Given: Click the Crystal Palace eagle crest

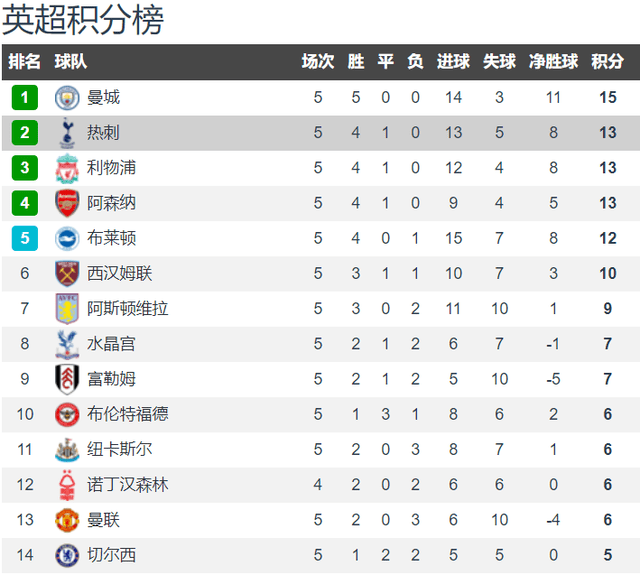Looking at the screenshot, I should pos(67,344).
